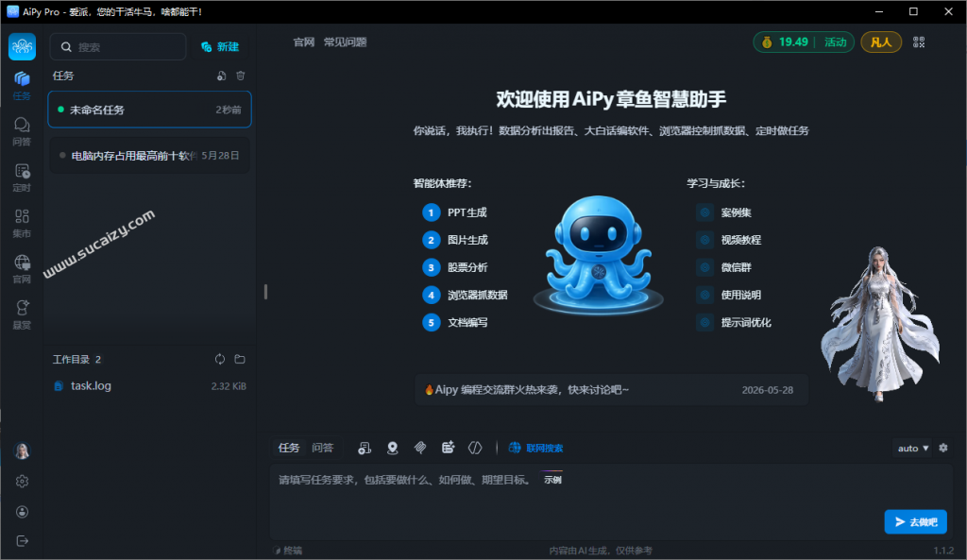This screenshot has height=560, width=967.
Task: Click the import task file icon
Action: point(221,76)
